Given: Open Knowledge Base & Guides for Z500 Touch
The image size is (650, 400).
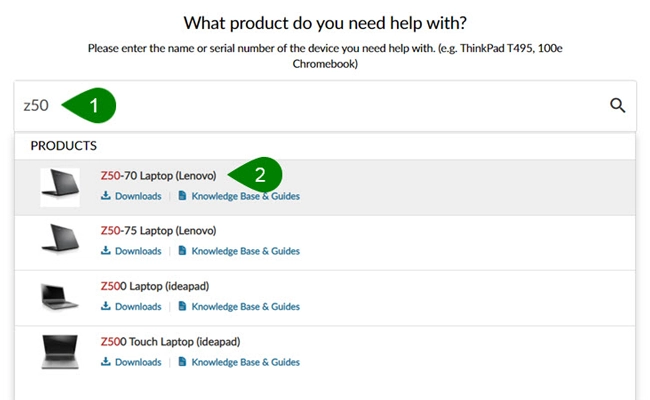Looking at the screenshot, I should click(245, 362).
